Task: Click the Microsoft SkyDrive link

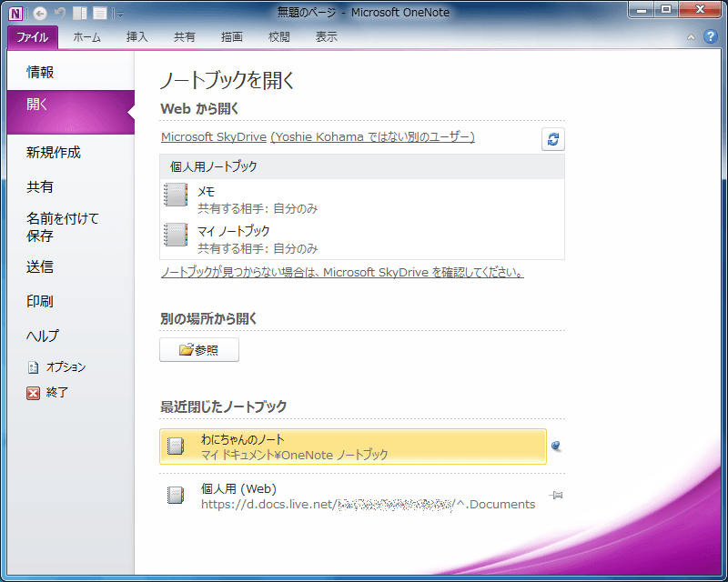Action: coord(214,137)
